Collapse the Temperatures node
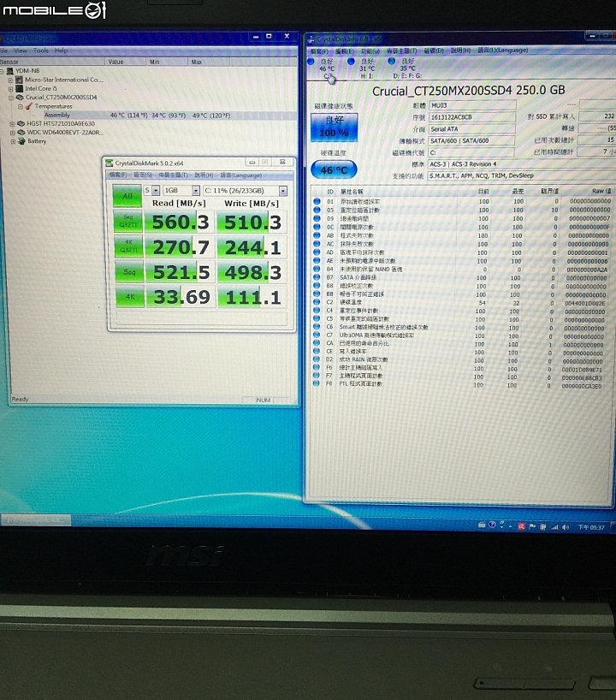The image size is (616, 700). pyautogui.click(x=20, y=106)
